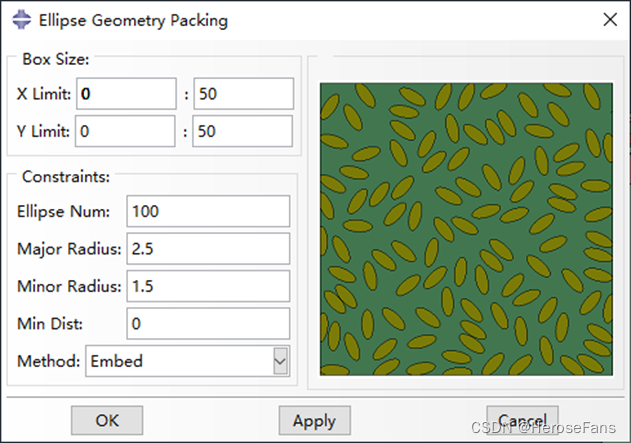Select the Y Limit maximum field
631x443 pixels.
tap(243, 131)
